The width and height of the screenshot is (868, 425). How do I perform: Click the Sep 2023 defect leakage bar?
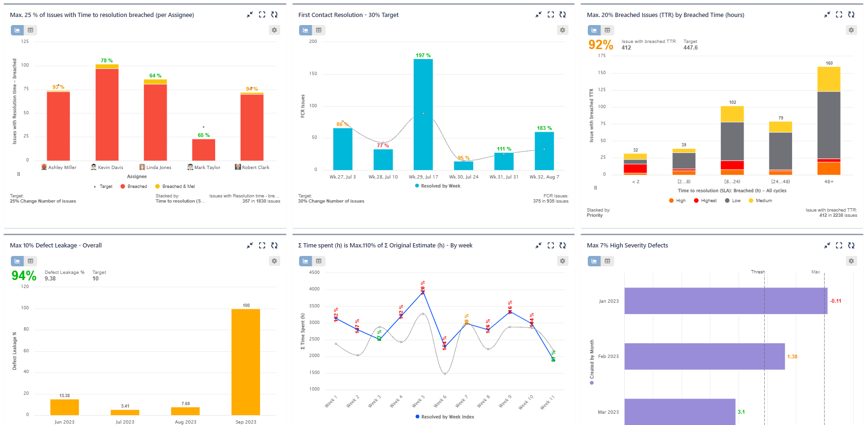(246, 362)
